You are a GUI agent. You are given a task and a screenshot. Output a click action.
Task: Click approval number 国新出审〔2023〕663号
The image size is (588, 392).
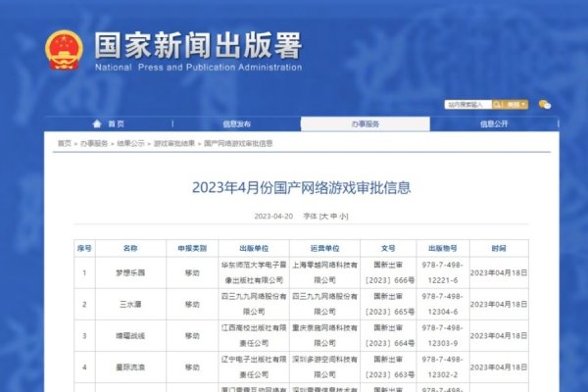[x=388, y=367]
